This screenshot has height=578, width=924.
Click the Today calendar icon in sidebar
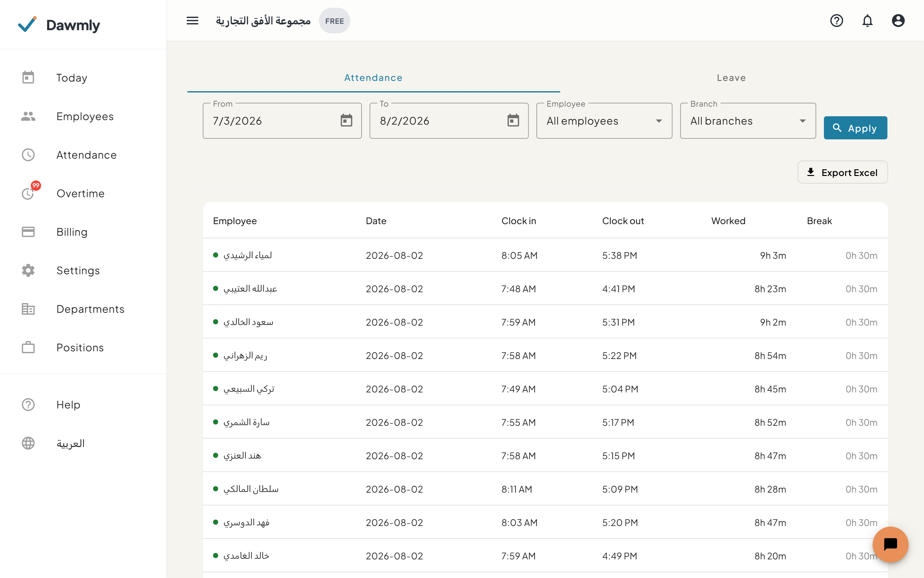coord(28,78)
